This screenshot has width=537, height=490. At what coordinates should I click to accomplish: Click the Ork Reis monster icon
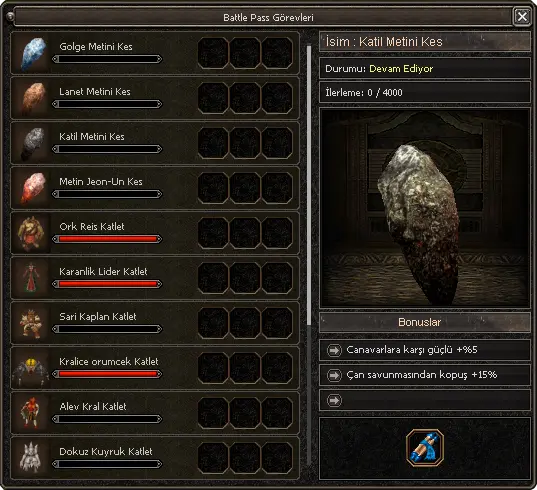coord(32,233)
